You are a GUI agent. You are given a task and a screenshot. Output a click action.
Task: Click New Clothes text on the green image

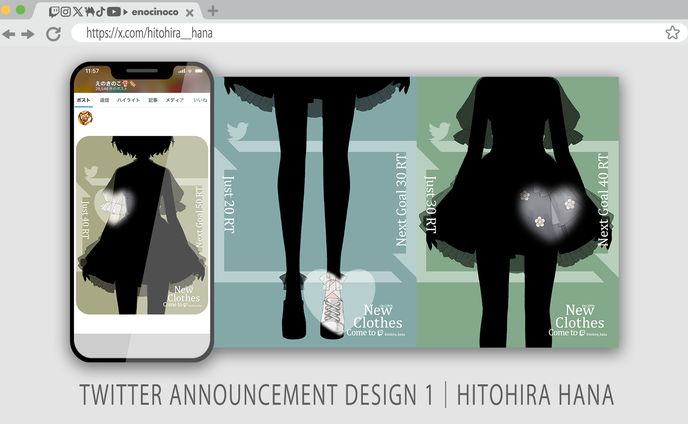pos(579,316)
